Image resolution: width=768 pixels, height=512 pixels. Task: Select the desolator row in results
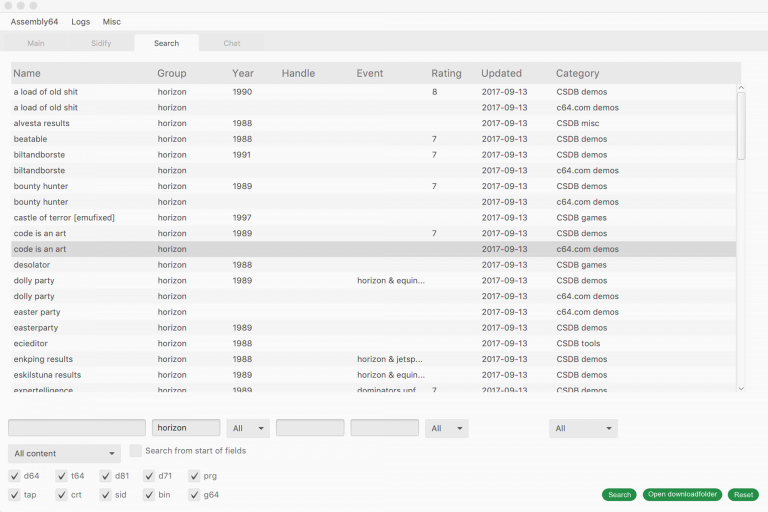32,265
